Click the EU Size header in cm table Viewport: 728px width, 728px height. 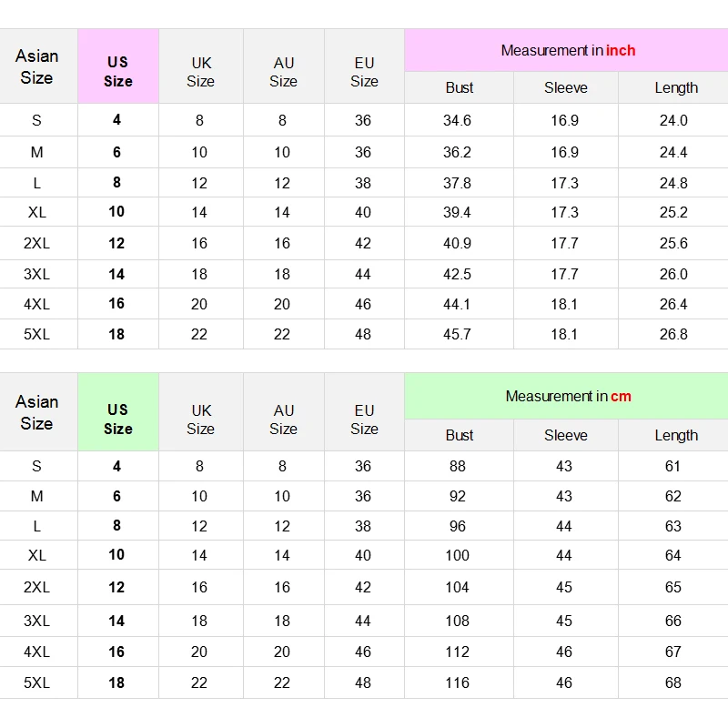(x=364, y=420)
